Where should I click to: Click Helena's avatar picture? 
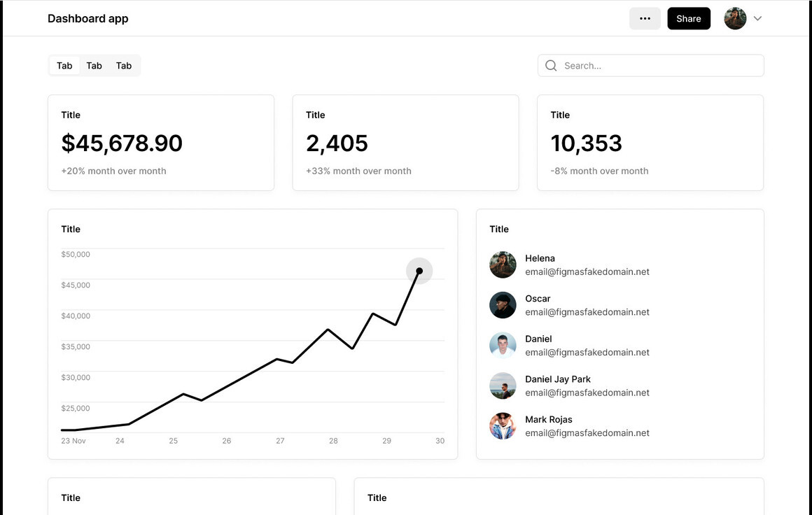pyautogui.click(x=503, y=265)
